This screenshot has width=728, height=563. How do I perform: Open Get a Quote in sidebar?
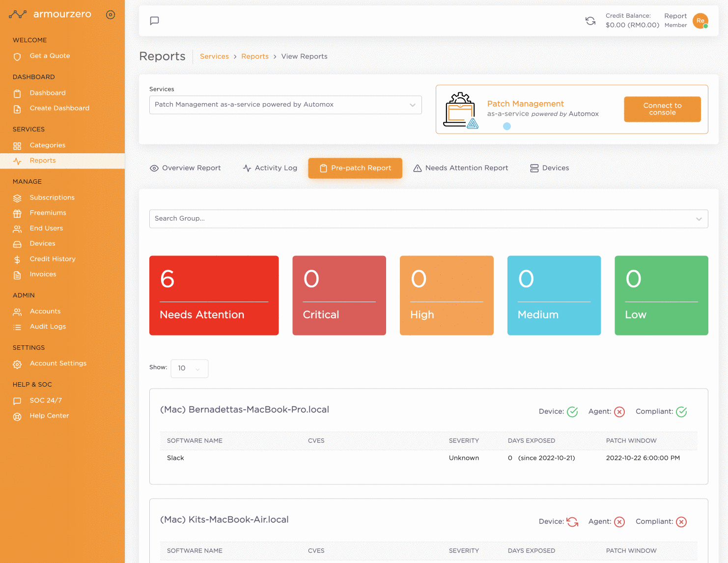[50, 56]
